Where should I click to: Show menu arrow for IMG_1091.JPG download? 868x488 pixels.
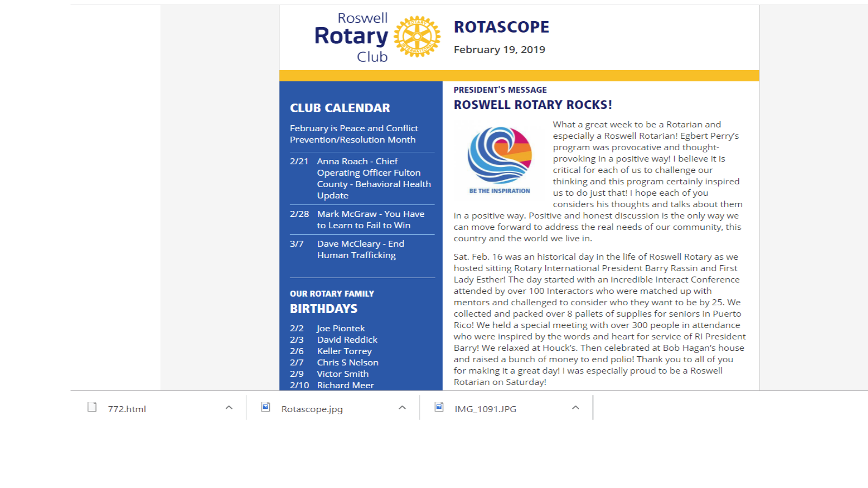[x=576, y=408]
